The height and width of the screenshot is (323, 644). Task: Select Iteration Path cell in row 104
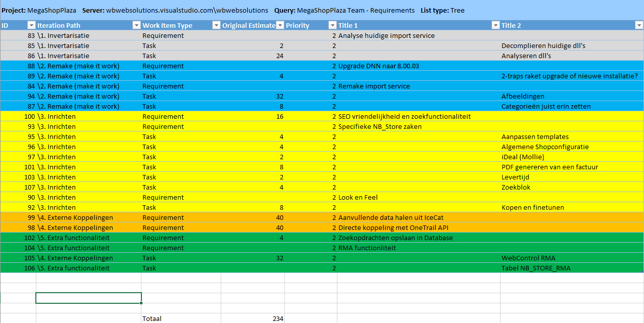[88, 248]
